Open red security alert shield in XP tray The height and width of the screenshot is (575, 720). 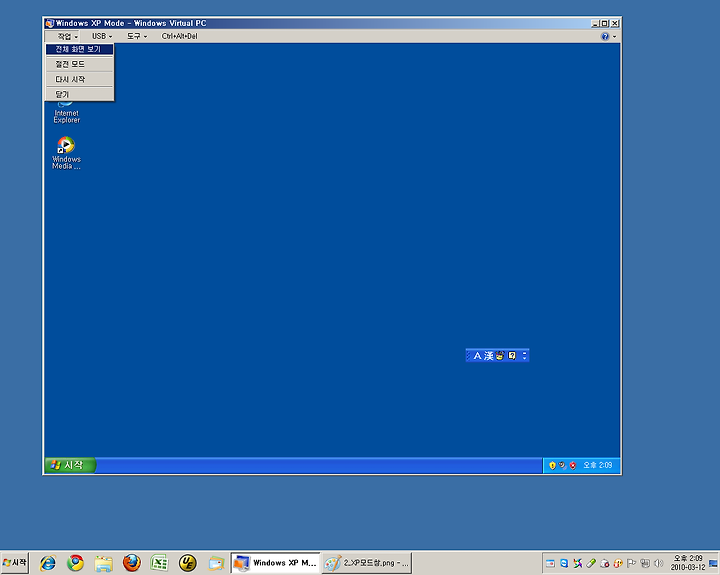tap(573, 466)
